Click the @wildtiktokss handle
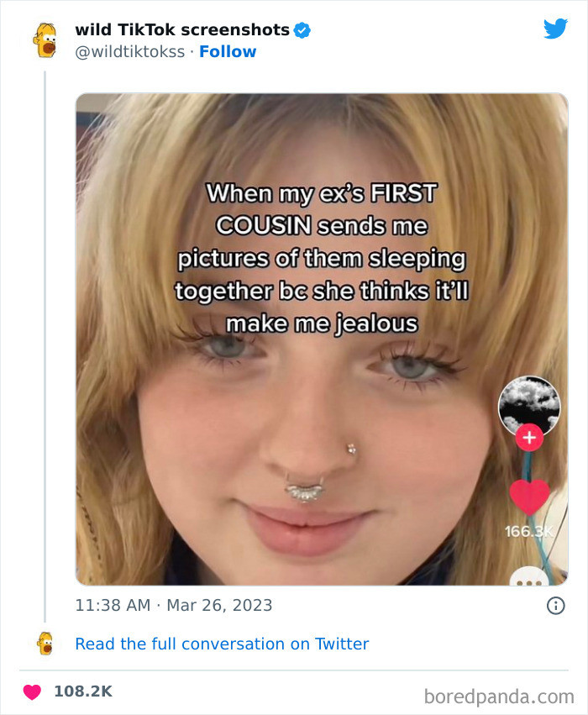The image size is (588, 715). point(129,51)
